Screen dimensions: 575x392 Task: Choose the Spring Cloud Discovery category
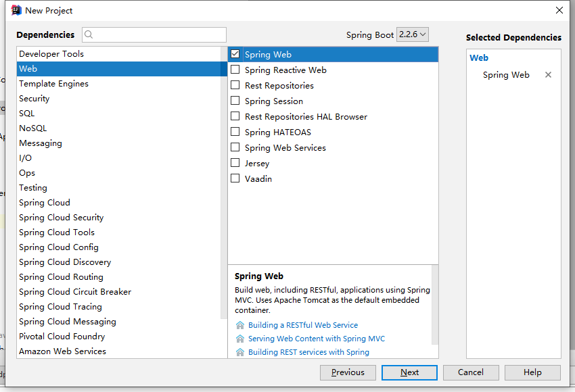pyautogui.click(x=119, y=262)
